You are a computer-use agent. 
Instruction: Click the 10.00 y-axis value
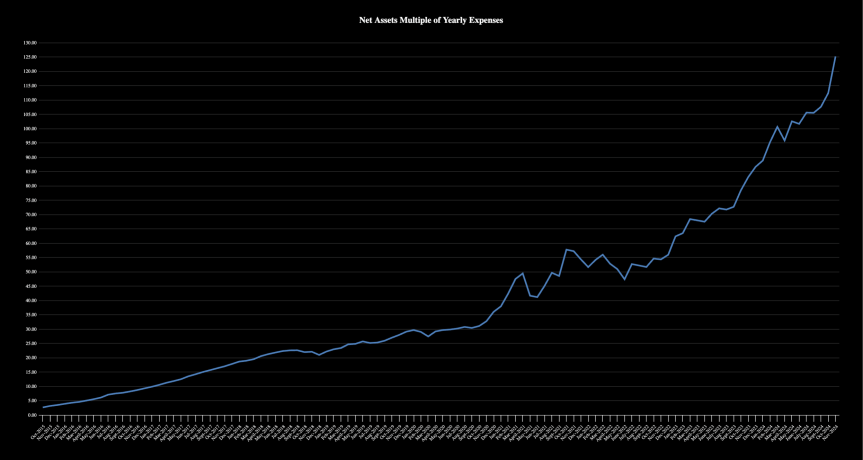pyautogui.click(x=30, y=386)
